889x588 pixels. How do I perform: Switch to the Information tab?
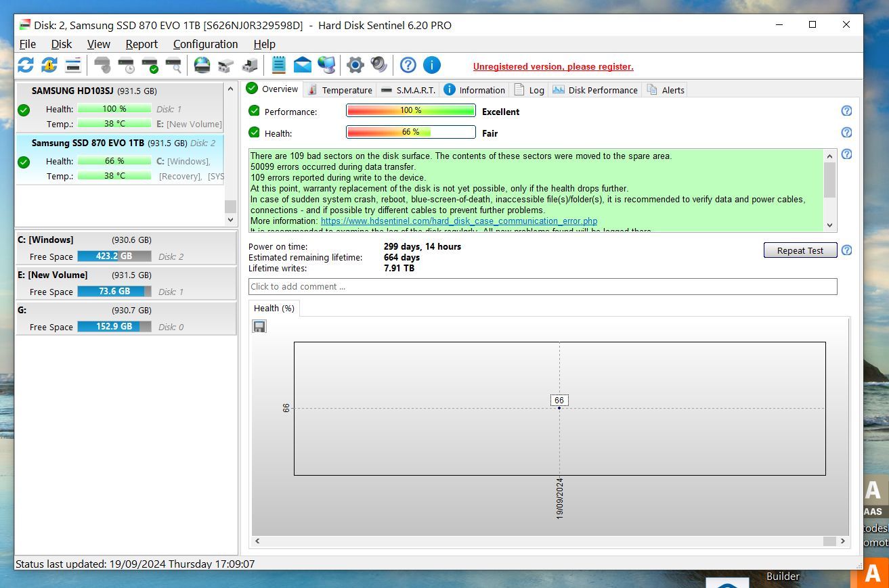[474, 90]
